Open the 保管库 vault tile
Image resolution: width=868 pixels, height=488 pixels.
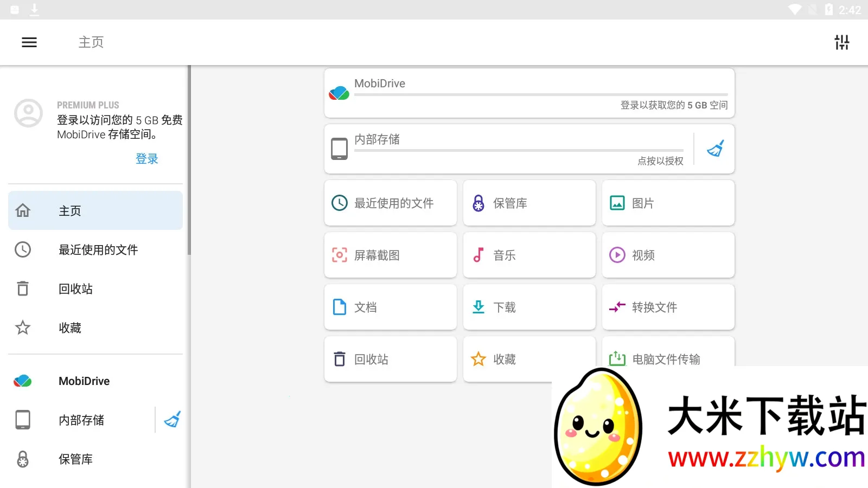point(529,203)
